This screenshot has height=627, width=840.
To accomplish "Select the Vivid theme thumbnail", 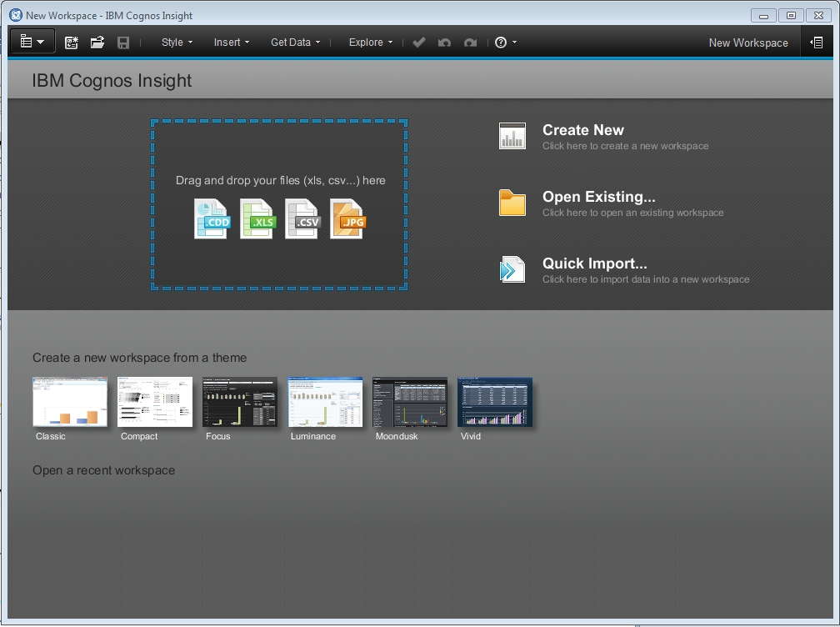I will point(495,402).
